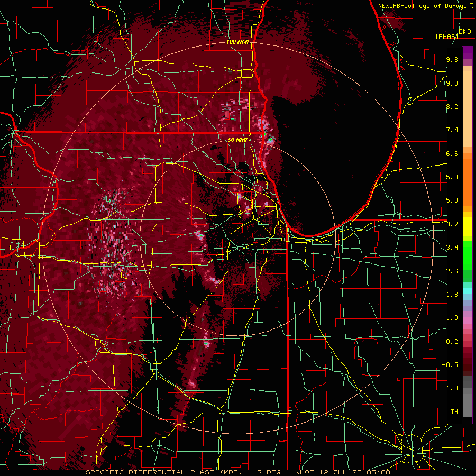Pick the peach band beside 8.2
476x476 pixels.
[467, 108]
